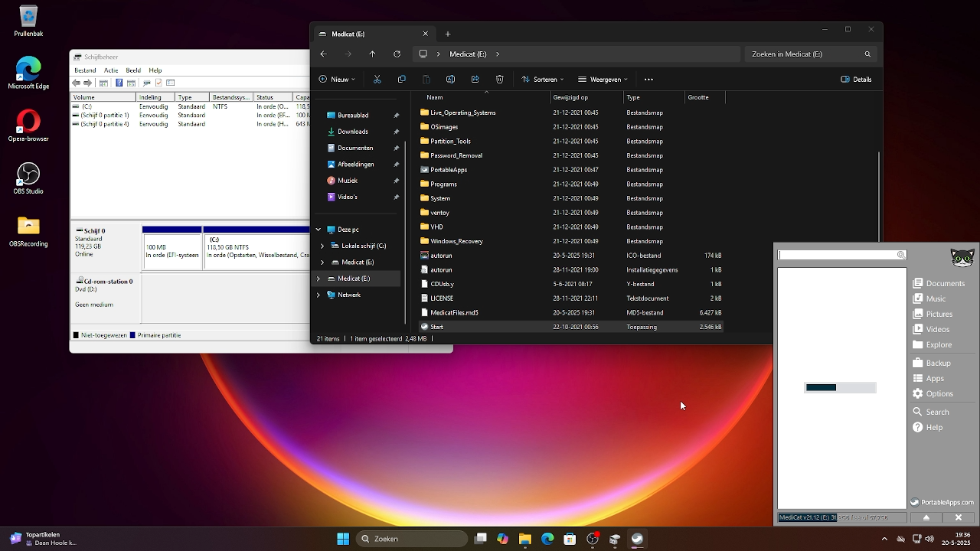Open the Actie menu in Schijfbeheer
This screenshot has width=980, height=551.
tap(111, 70)
